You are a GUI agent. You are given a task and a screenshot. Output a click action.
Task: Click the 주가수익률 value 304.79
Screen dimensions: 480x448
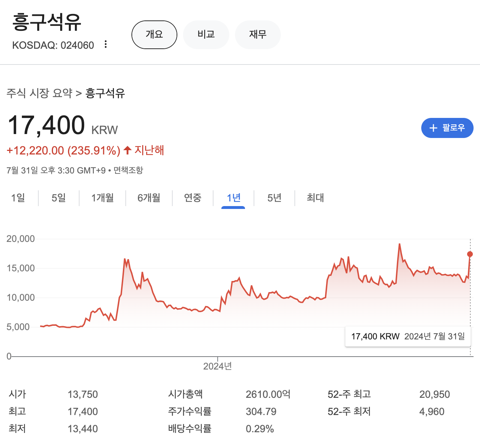pyautogui.click(x=261, y=412)
